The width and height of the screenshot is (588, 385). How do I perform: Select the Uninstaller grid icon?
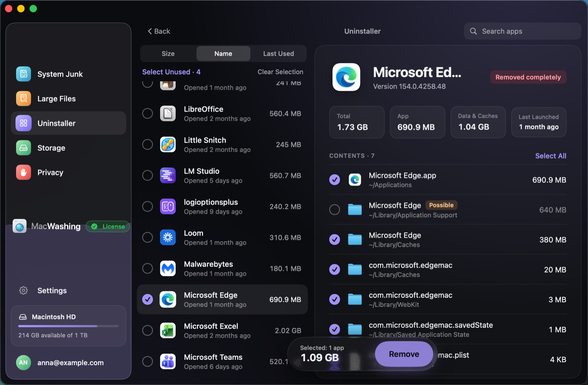coord(24,123)
